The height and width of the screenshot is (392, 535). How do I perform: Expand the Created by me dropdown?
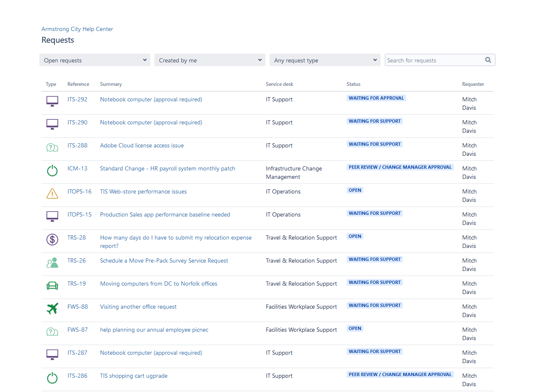(x=209, y=60)
